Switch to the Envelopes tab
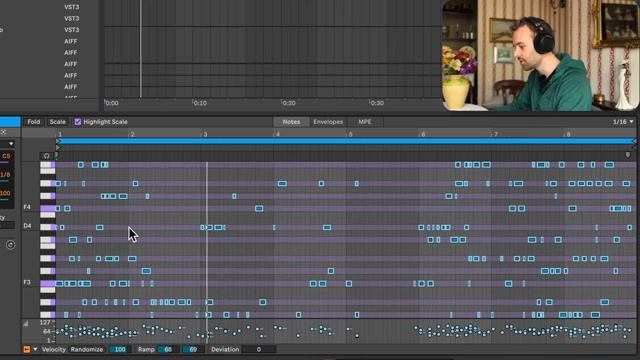This screenshot has width=640, height=360. pyautogui.click(x=328, y=122)
